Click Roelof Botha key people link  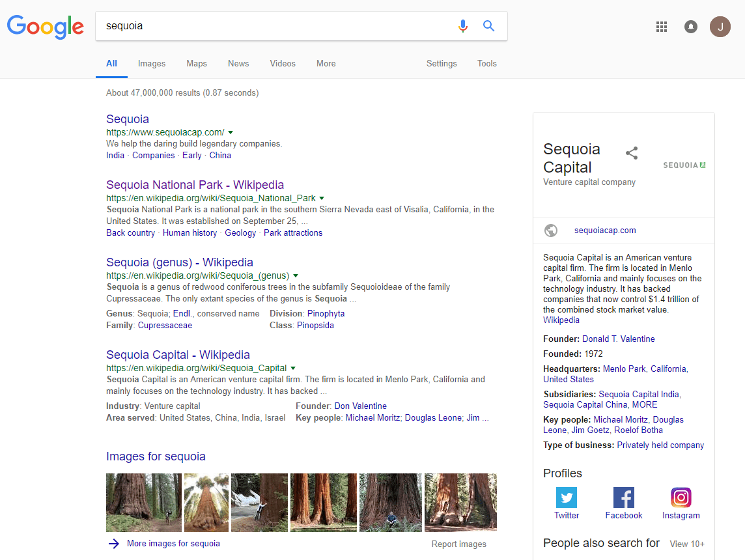coord(638,430)
